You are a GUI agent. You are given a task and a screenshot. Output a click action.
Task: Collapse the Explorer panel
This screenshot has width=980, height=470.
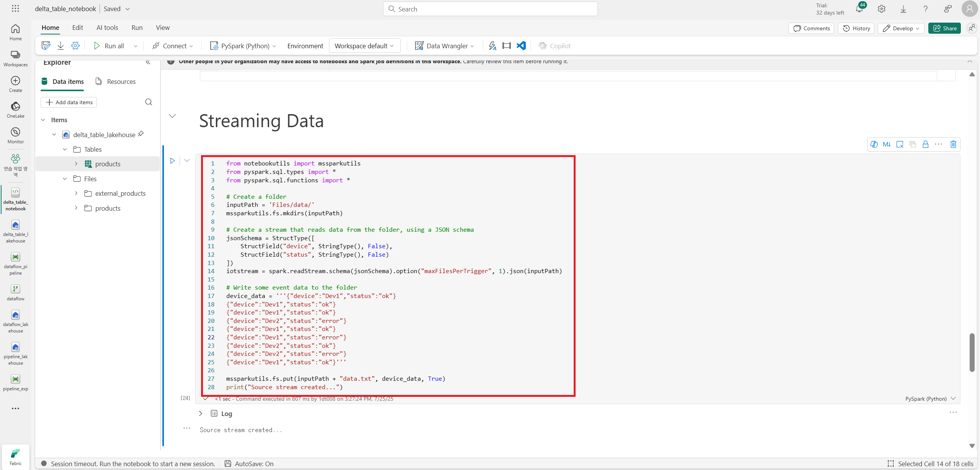coord(148,62)
